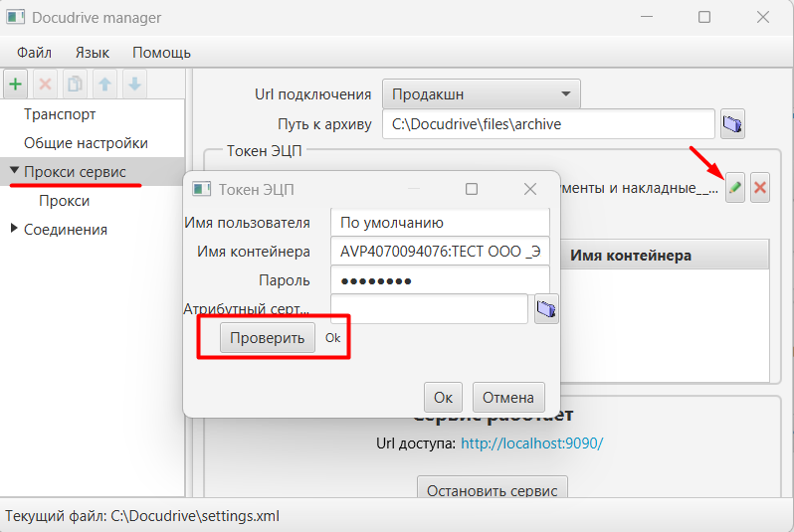Open the Язык menu
The width and height of the screenshot is (794, 532).
click(x=93, y=53)
